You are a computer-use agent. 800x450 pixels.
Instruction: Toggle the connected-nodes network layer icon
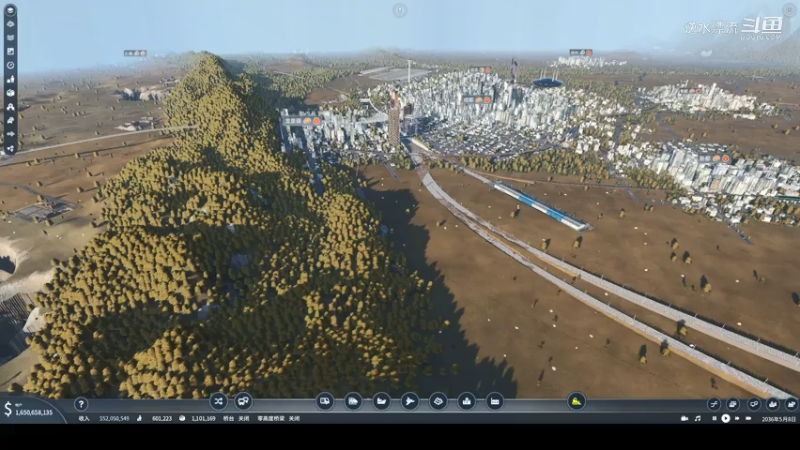(x=10, y=148)
